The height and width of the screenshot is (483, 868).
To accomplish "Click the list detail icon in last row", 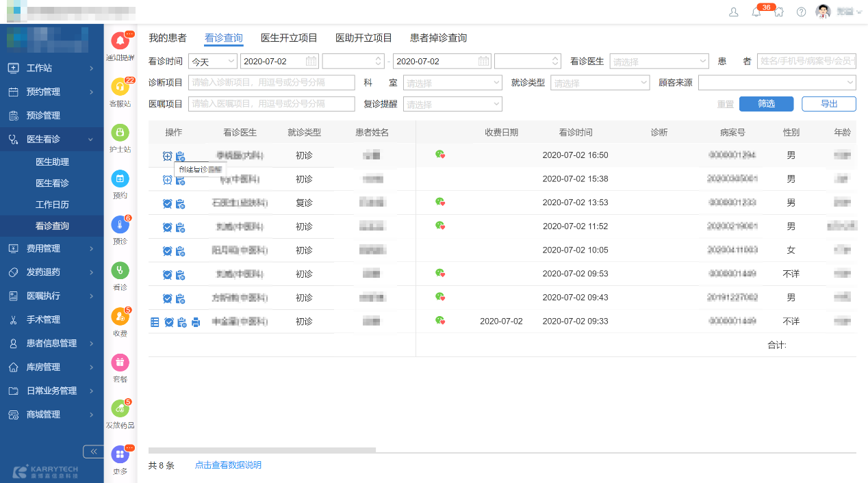I will coord(155,322).
